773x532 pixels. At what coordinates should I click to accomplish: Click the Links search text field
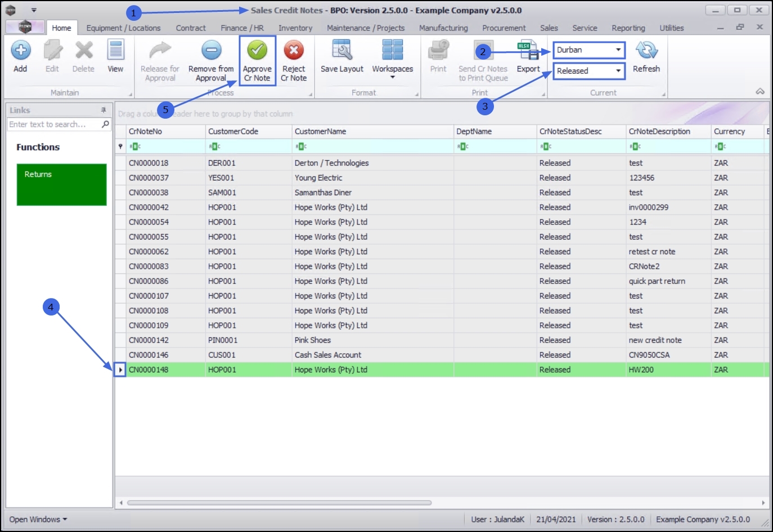[x=54, y=124]
